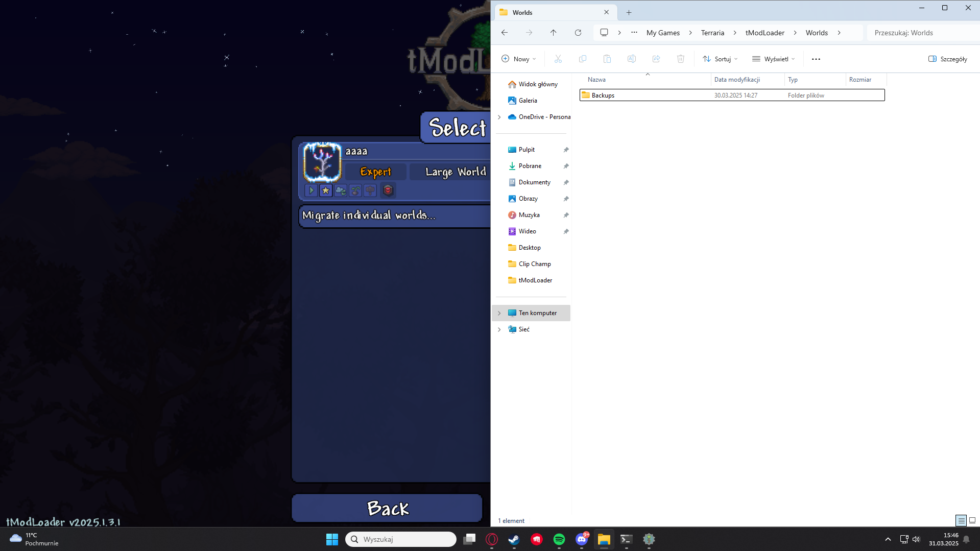Image resolution: width=980 pixels, height=551 pixels.
Task: Open the Sortuj sort dropdown
Action: (720, 59)
